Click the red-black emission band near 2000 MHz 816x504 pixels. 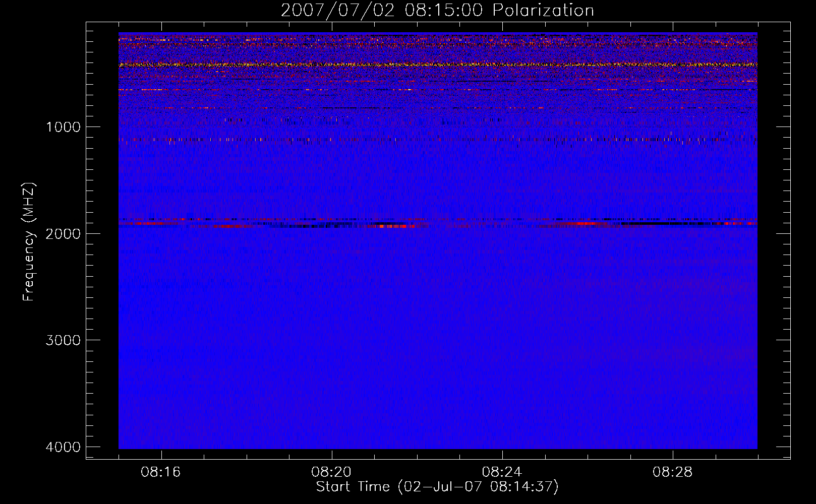[x=438, y=223]
